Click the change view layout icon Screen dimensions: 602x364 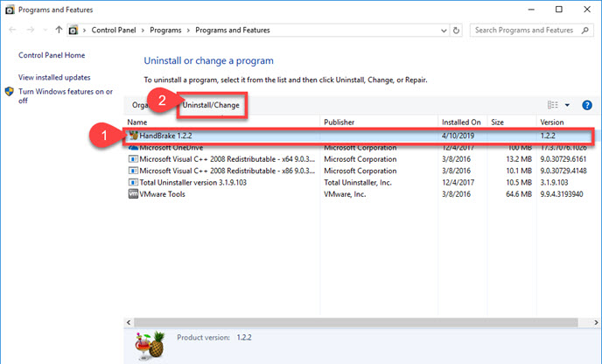click(552, 105)
